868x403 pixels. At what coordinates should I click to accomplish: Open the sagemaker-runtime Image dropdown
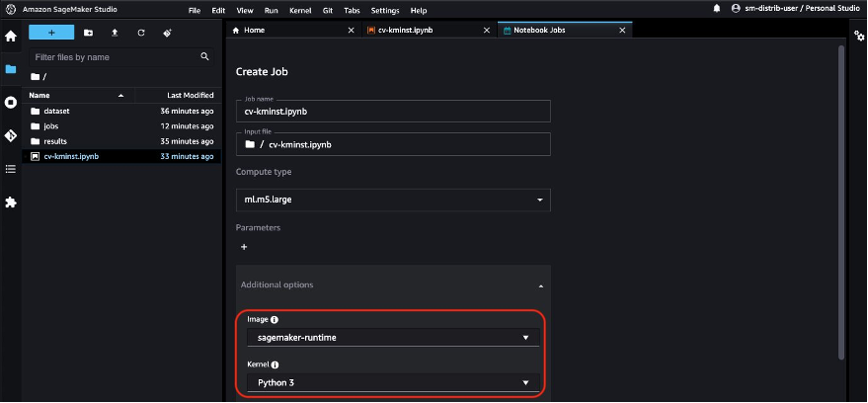393,337
